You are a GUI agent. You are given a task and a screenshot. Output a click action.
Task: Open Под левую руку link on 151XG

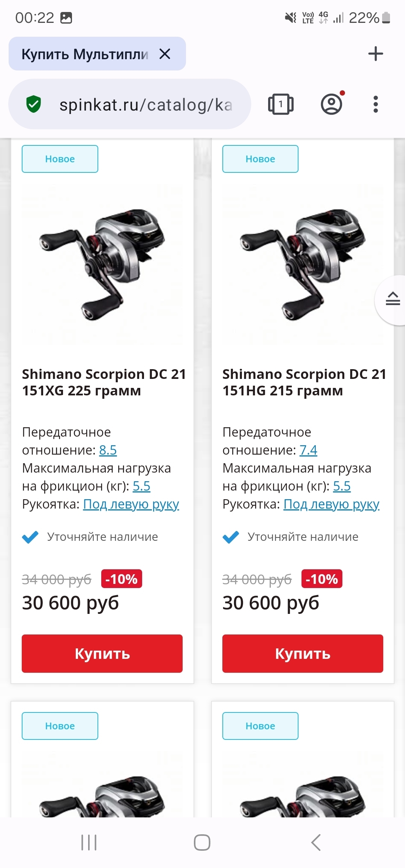[x=131, y=504]
